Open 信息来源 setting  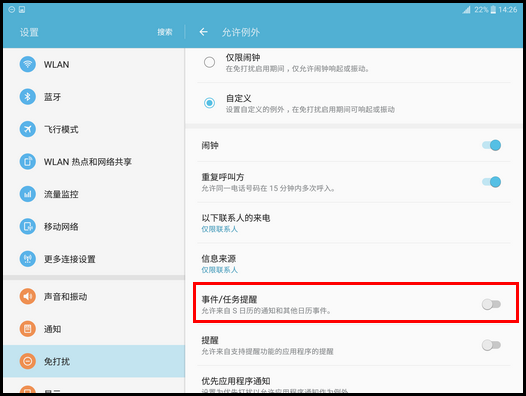point(354,263)
